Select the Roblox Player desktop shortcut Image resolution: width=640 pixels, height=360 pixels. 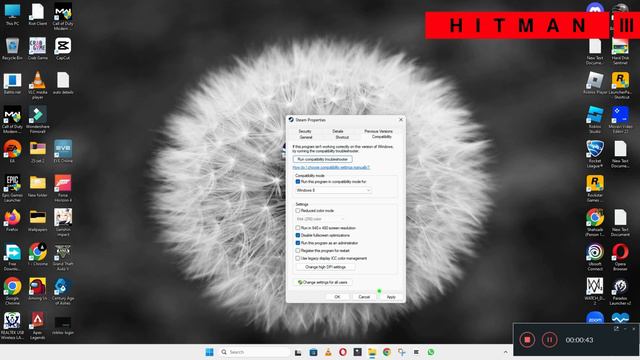[x=595, y=83]
